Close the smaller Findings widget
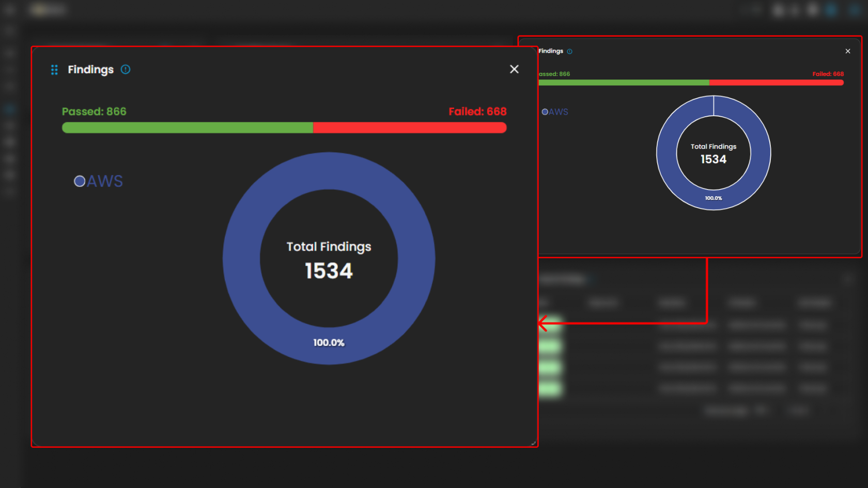The image size is (868, 488). point(848,51)
